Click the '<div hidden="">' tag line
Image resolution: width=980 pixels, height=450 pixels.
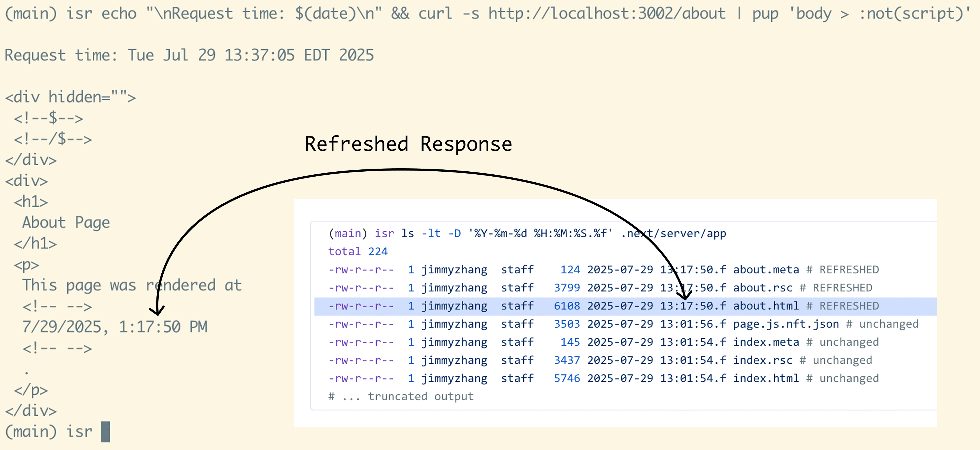tap(70, 97)
